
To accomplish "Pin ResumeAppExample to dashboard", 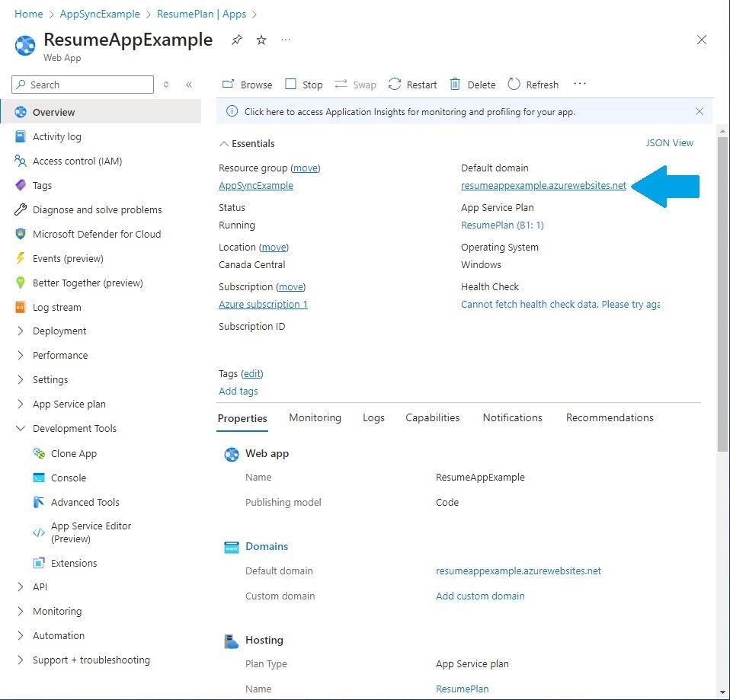I will [236, 40].
